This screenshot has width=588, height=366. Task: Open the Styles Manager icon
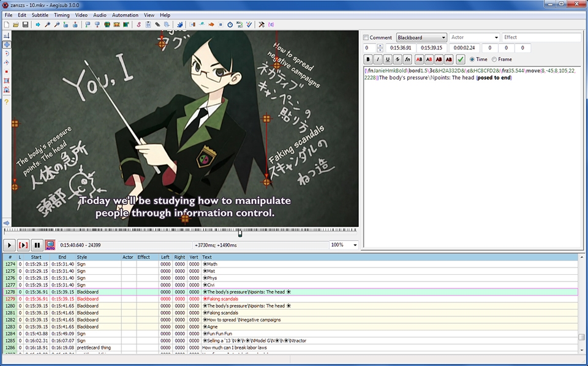click(x=139, y=24)
